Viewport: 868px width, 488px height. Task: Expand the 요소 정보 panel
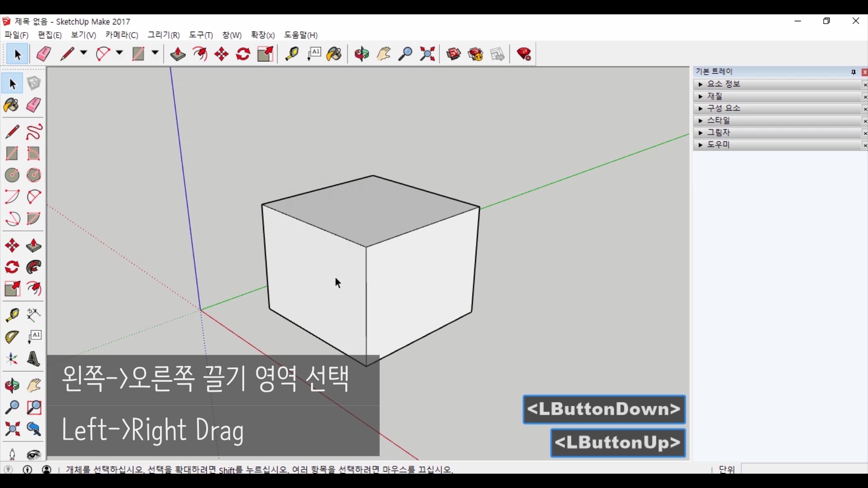[x=723, y=84]
